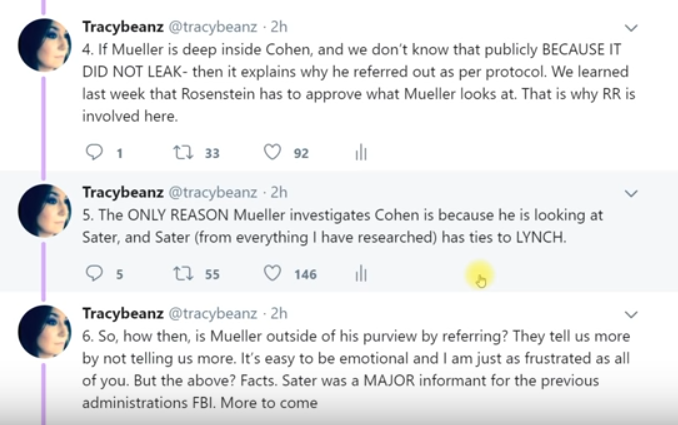The image size is (678, 425).
Task: Click the profile avatar on tweet 6
Action: tap(45, 331)
